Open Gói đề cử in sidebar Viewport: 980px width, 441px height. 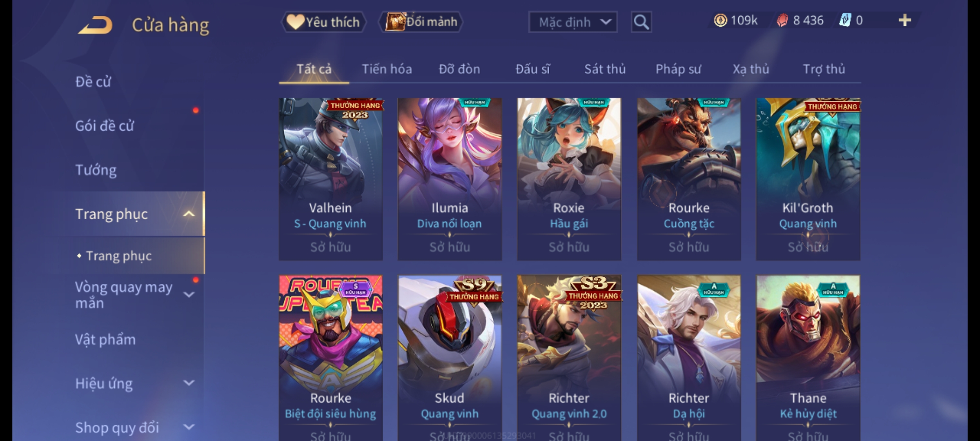tap(105, 126)
